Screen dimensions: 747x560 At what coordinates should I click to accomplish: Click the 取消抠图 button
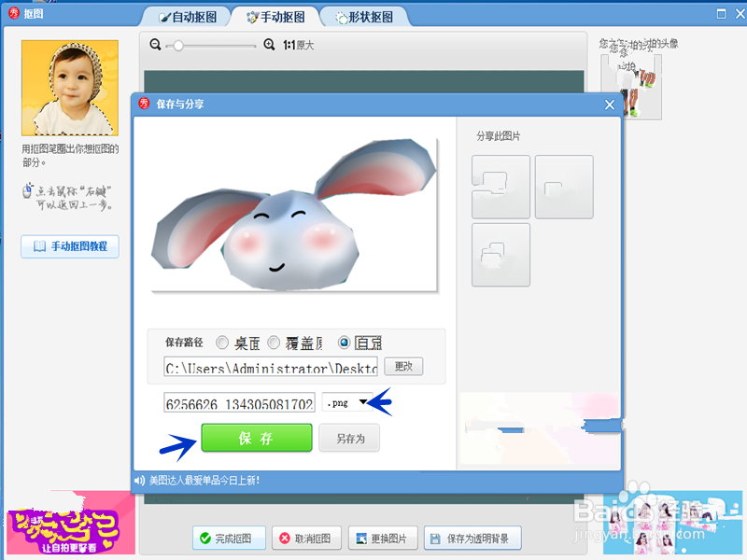point(306,539)
